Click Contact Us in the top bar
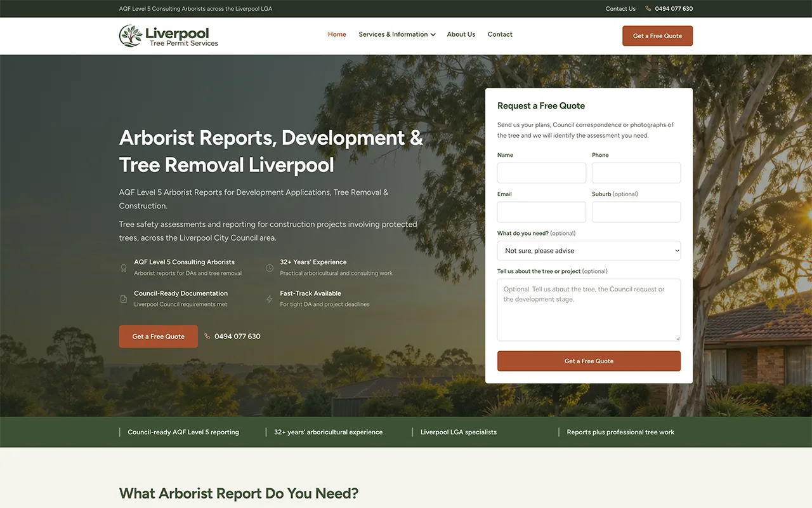Screen dimensions: 812x508 tap(620, 9)
